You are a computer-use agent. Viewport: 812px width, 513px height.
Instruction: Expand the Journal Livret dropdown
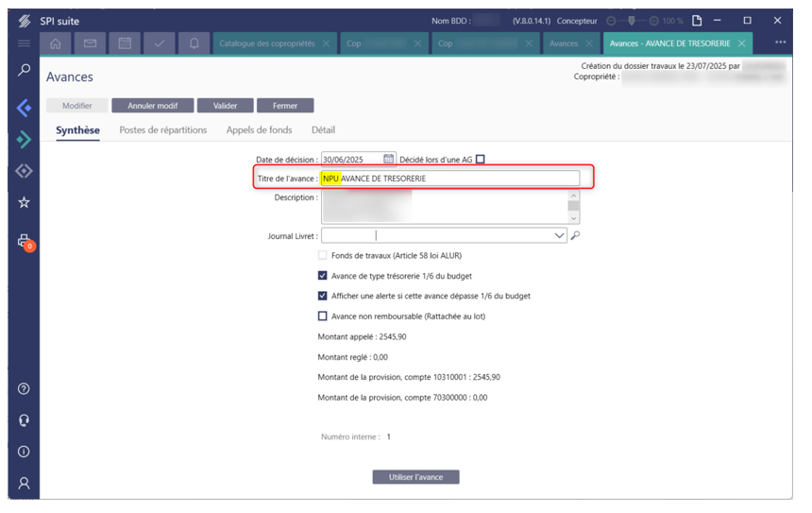pos(560,236)
